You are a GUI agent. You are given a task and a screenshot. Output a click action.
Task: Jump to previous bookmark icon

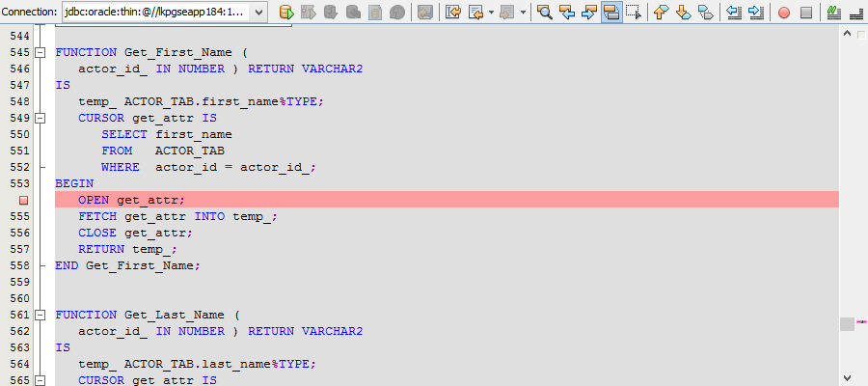(661, 13)
